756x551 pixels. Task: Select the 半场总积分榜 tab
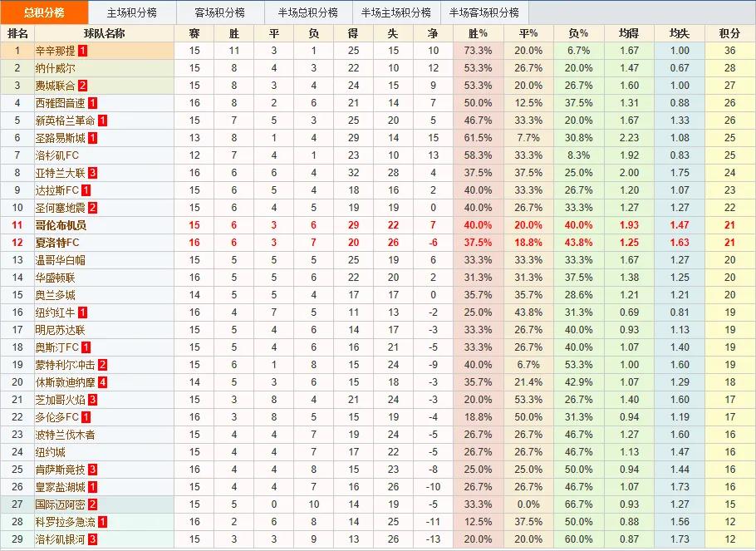coord(307,12)
